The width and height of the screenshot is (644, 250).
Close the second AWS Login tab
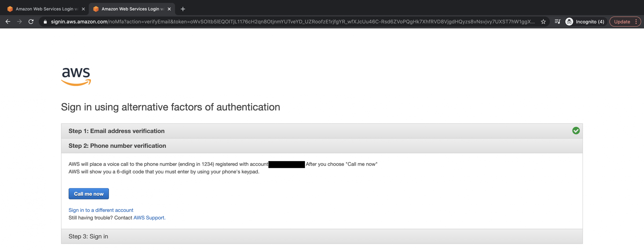coord(169,9)
